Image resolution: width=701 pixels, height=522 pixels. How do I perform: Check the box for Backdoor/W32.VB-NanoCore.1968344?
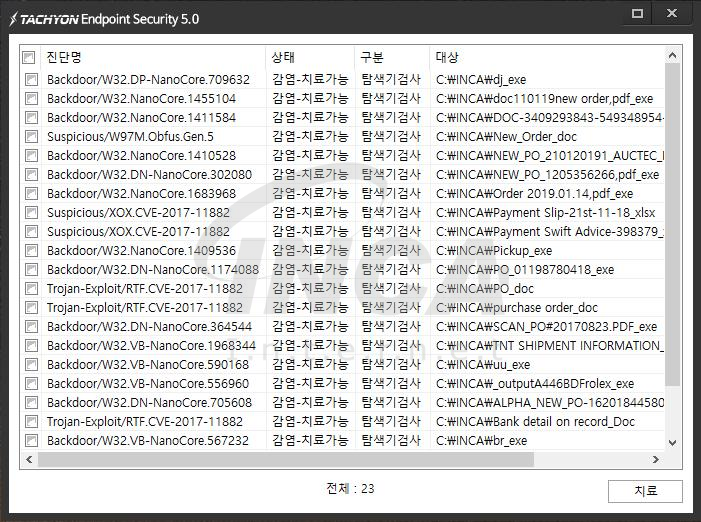click(x=31, y=345)
